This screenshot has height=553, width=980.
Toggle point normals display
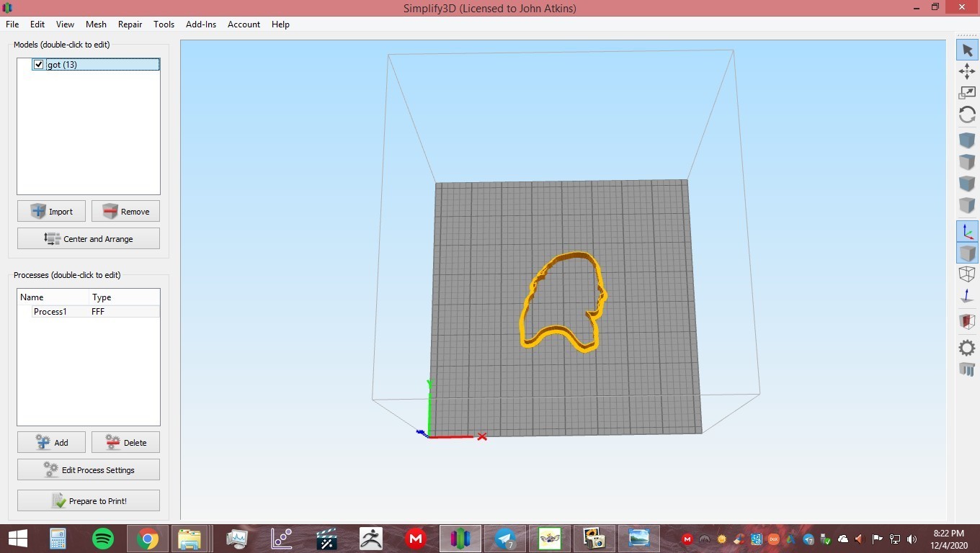pos(967,296)
